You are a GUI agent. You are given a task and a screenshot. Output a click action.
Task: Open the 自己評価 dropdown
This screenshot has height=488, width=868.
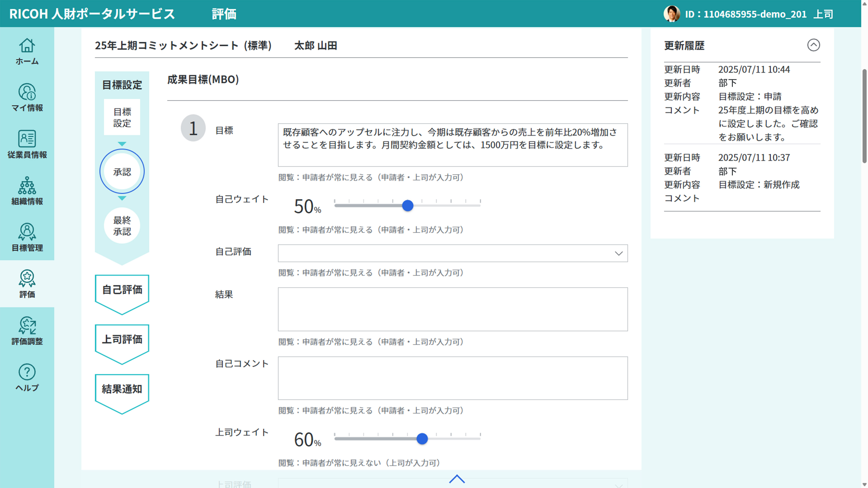[x=452, y=253]
